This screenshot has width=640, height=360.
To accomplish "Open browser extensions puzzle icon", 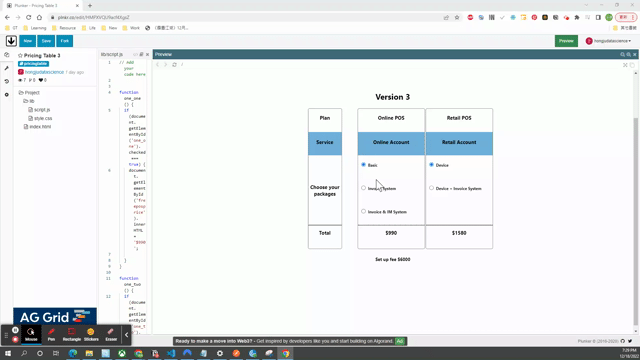I will pos(577,18).
